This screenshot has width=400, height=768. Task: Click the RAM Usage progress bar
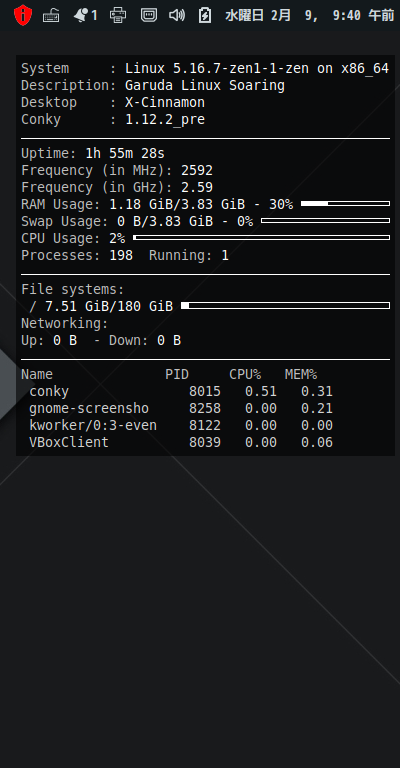pos(345,203)
